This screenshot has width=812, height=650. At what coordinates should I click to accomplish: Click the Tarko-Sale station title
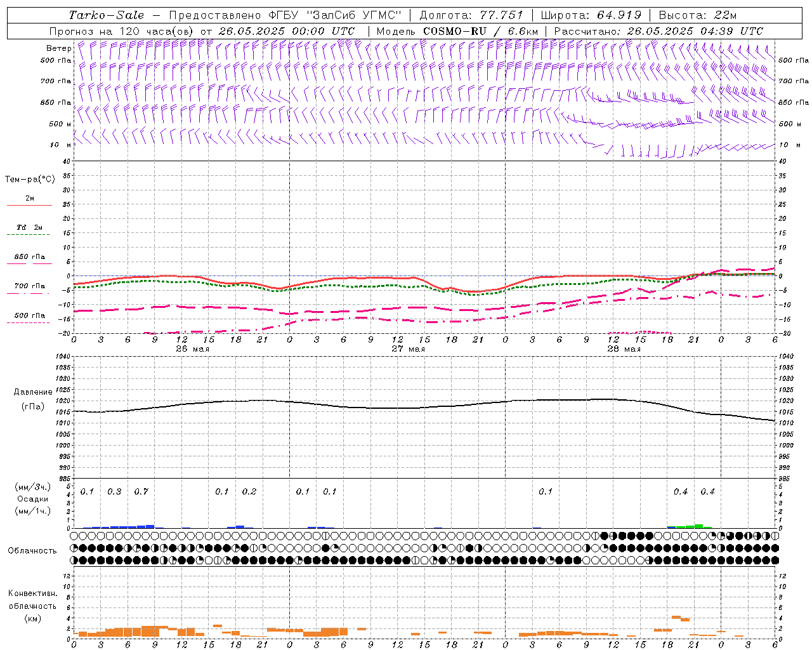point(106,15)
